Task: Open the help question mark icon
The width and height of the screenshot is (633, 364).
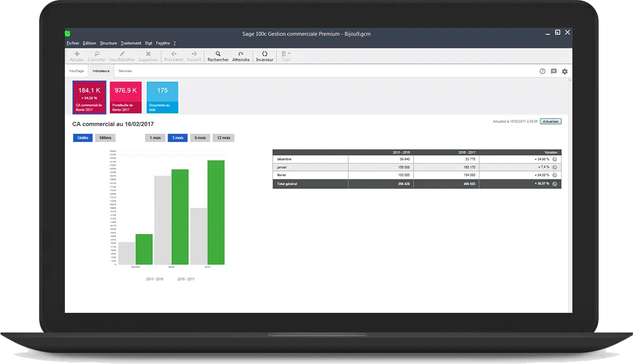Action: click(x=542, y=71)
